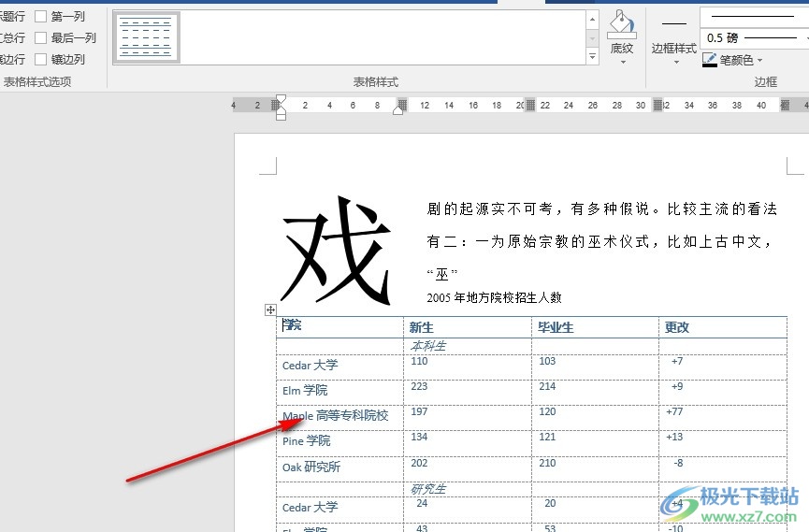Image resolution: width=809 pixels, height=532 pixels.
Task: Click the 本科生 subheading cell
Action: [467, 346]
